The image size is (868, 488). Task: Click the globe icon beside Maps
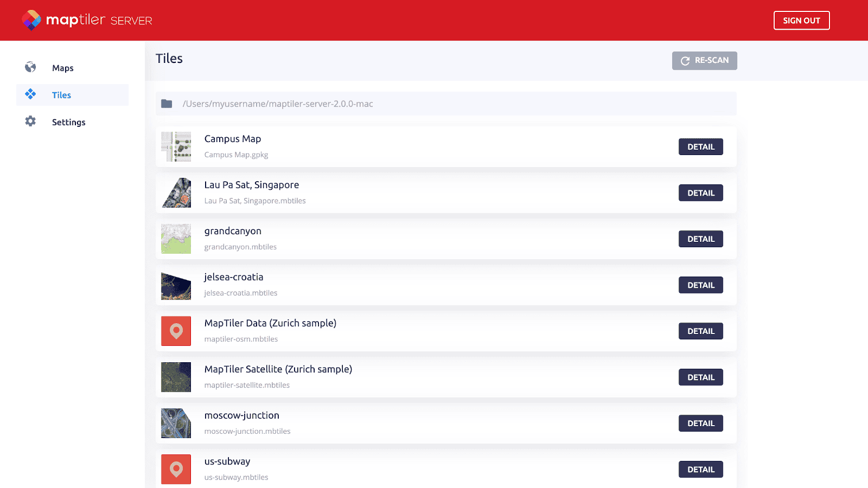tap(30, 67)
